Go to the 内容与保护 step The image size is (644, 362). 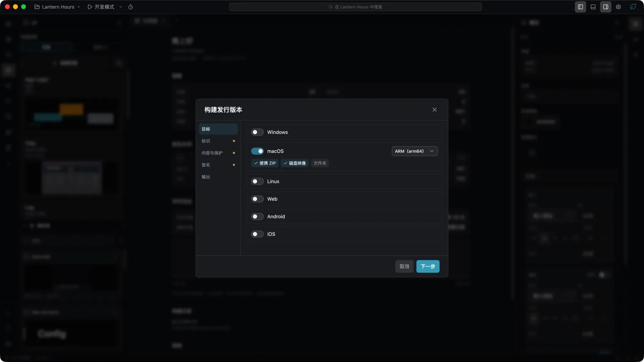point(218,153)
